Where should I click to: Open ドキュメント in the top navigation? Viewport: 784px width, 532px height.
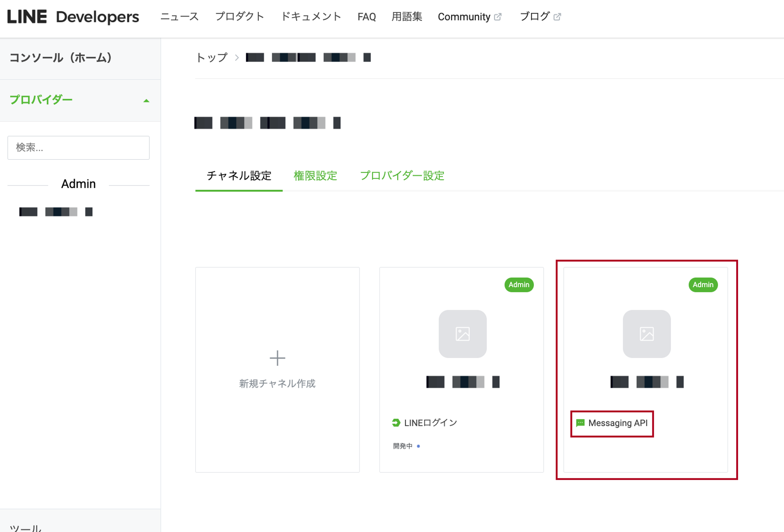311,17
